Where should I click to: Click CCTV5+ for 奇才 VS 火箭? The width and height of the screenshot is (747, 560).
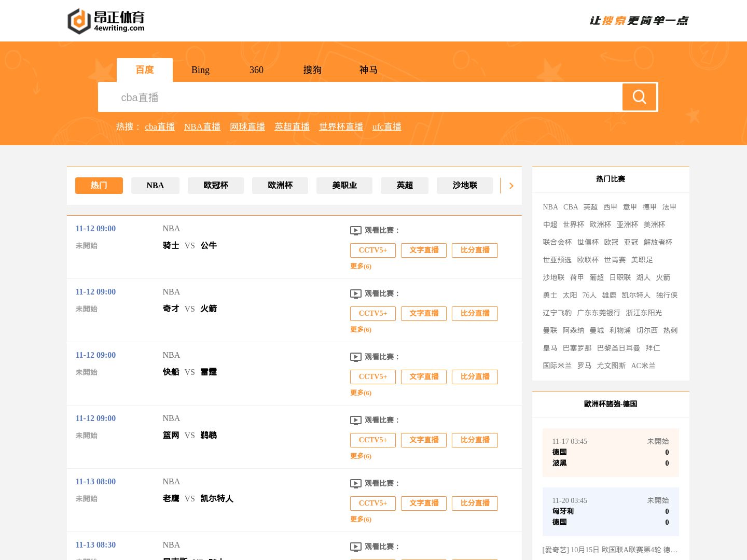(373, 314)
